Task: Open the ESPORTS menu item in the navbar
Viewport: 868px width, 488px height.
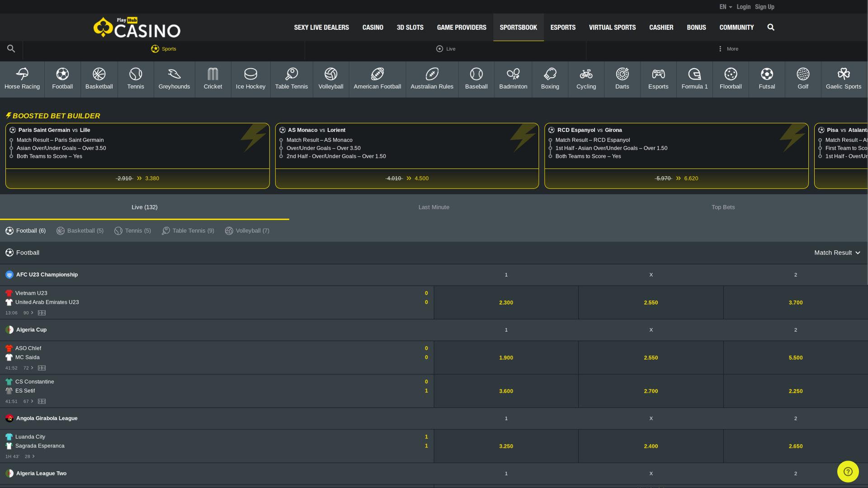Action: [563, 27]
